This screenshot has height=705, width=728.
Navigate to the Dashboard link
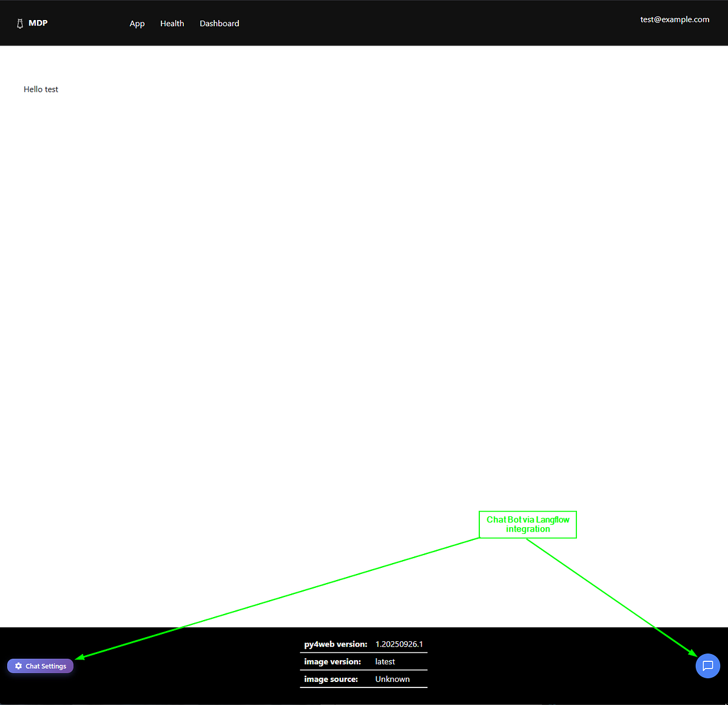[x=219, y=24]
